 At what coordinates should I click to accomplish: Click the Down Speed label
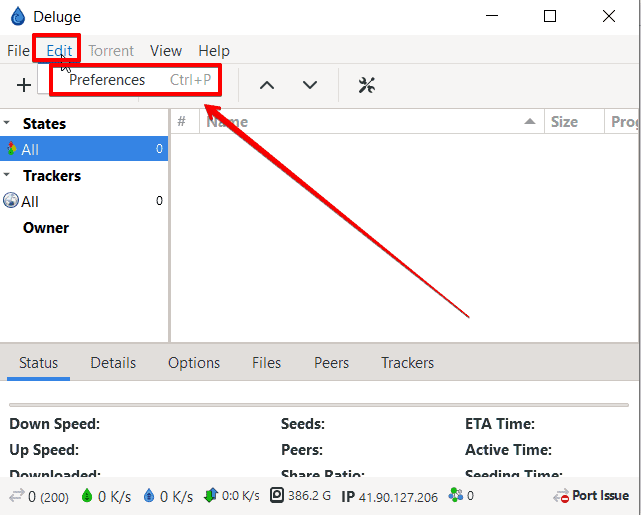[54, 424]
